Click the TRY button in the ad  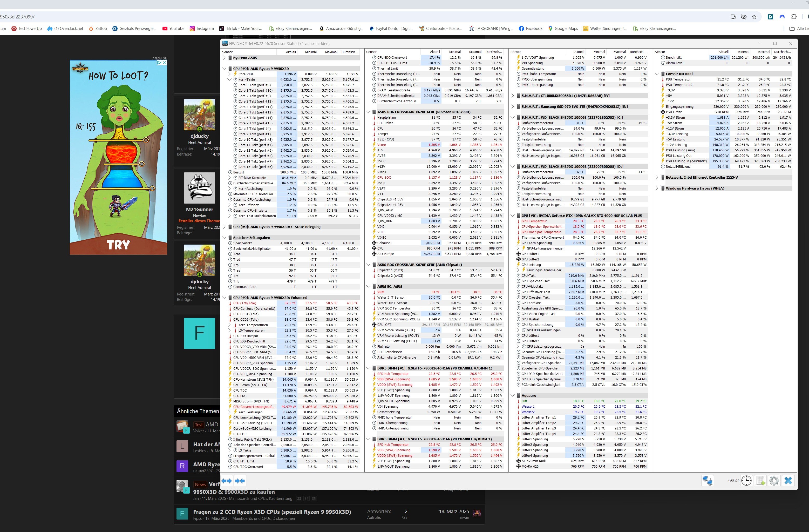(118, 245)
